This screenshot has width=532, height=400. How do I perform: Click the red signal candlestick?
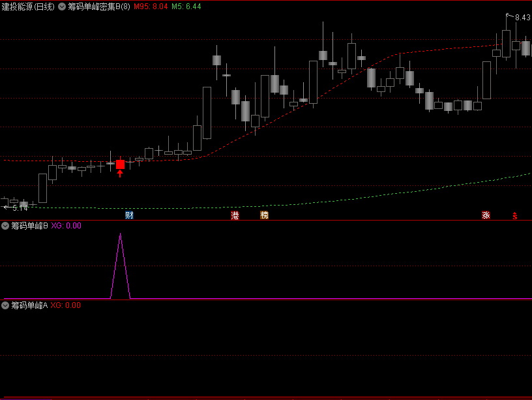pyautogui.click(x=120, y=164)
